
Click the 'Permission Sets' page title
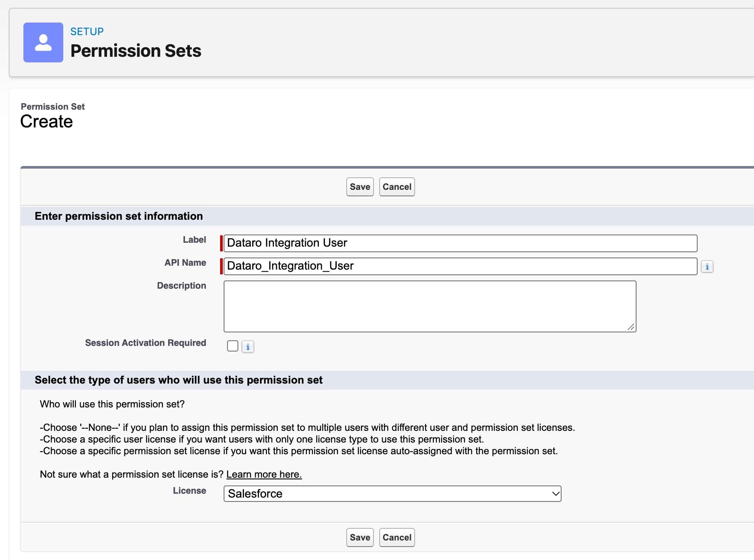pos(136,51)
